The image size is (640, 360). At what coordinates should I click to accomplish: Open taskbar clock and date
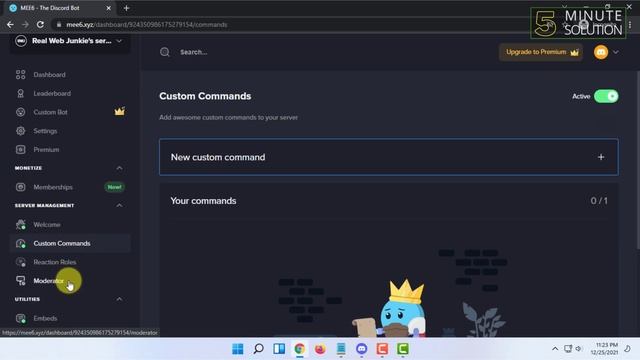tap(604, 349)
